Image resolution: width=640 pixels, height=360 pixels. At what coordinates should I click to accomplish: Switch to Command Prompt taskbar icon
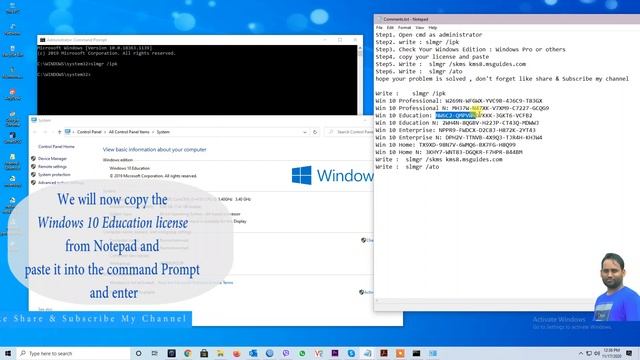416,353
